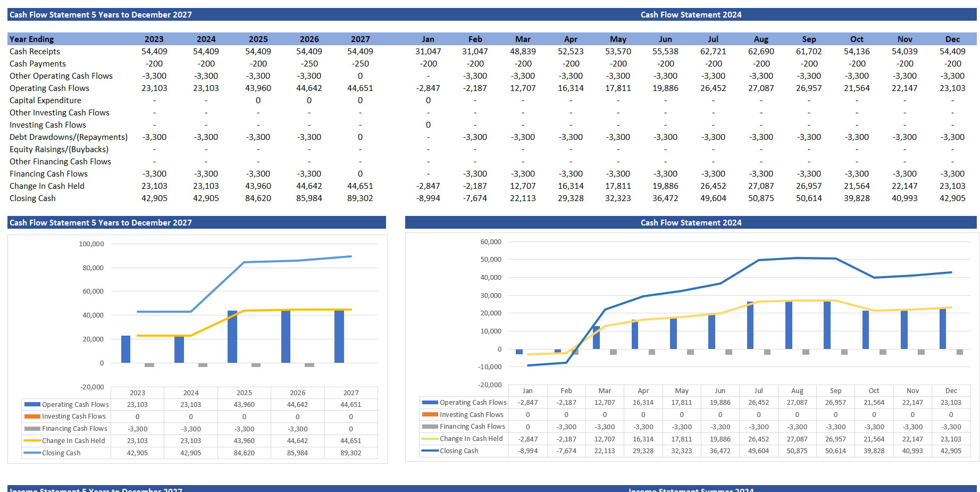Toggle the Financing Cash Flows series in the 2024 chart legend
This screenshot has width=980, height=492.
point(430,426)
